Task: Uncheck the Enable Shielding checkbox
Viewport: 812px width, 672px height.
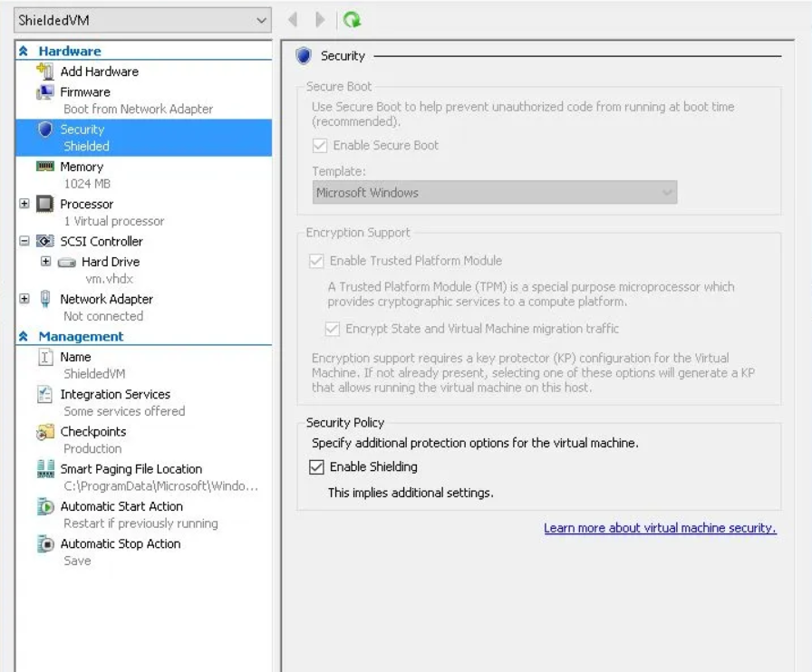Action: pyautogui.click(x=316, y=467)
